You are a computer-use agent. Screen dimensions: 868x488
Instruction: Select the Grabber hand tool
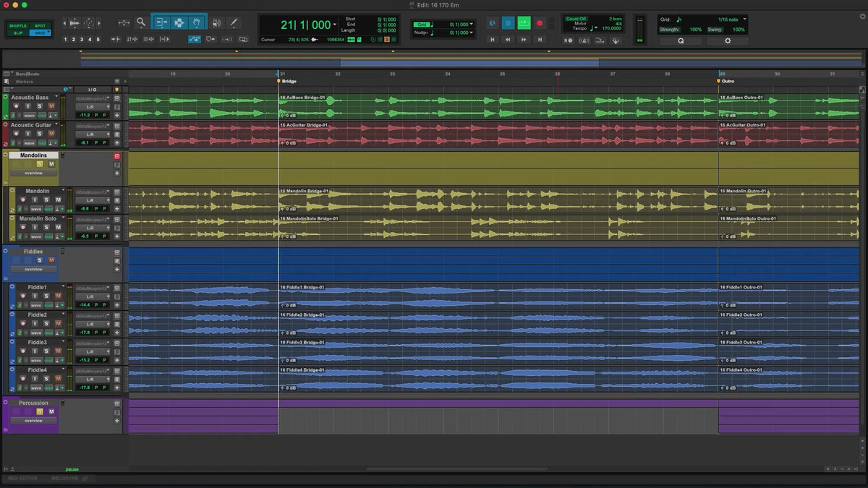point(197,22)
